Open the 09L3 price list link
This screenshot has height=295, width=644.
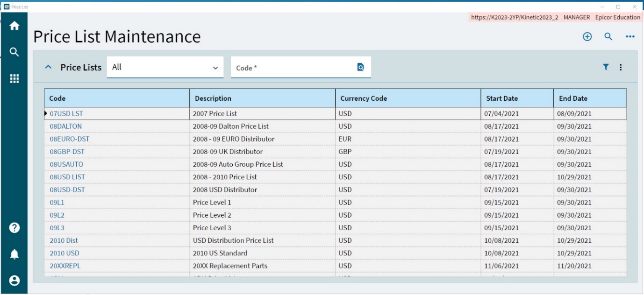[57, 227]
